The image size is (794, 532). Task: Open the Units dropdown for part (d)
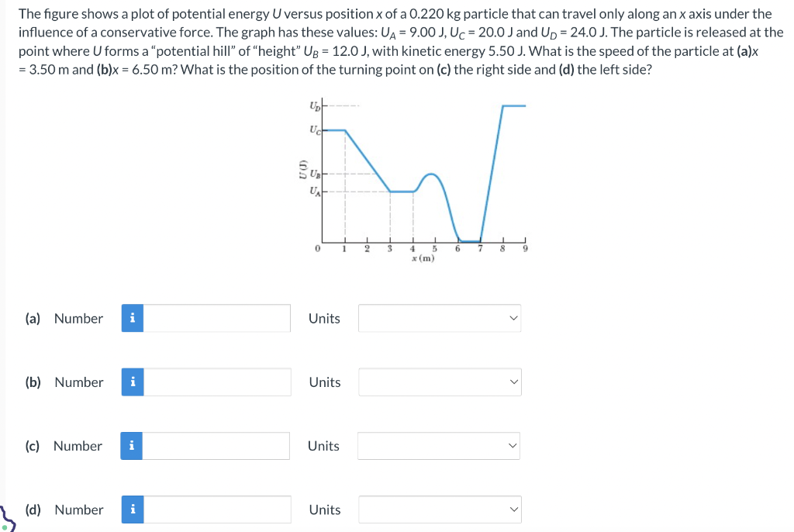tap(439, 510)
